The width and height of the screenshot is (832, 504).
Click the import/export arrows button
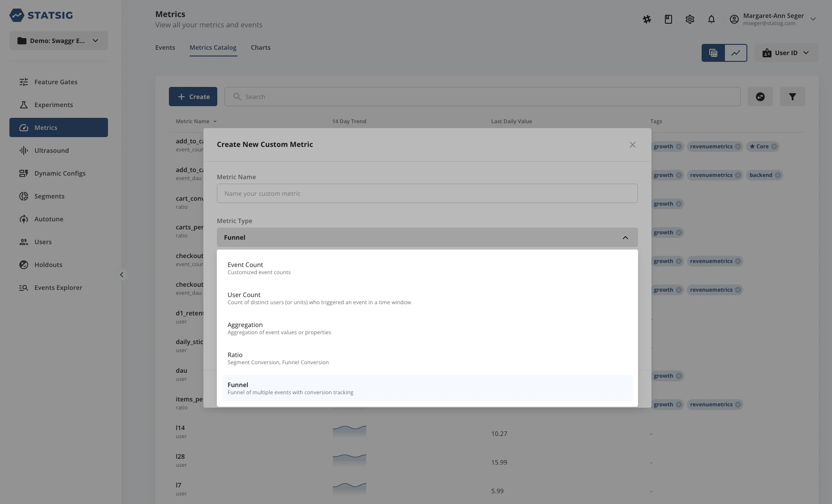760,96
